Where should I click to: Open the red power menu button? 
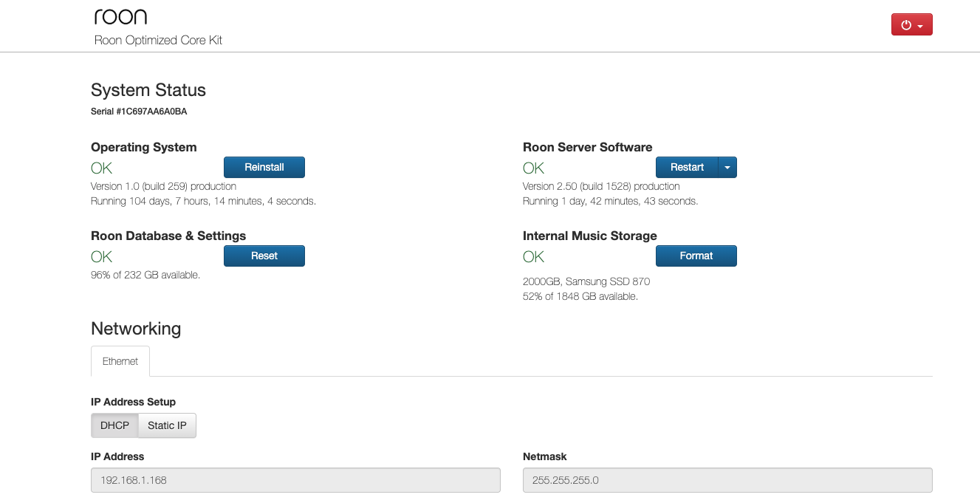pyautogui.click(x=912, y=24)
